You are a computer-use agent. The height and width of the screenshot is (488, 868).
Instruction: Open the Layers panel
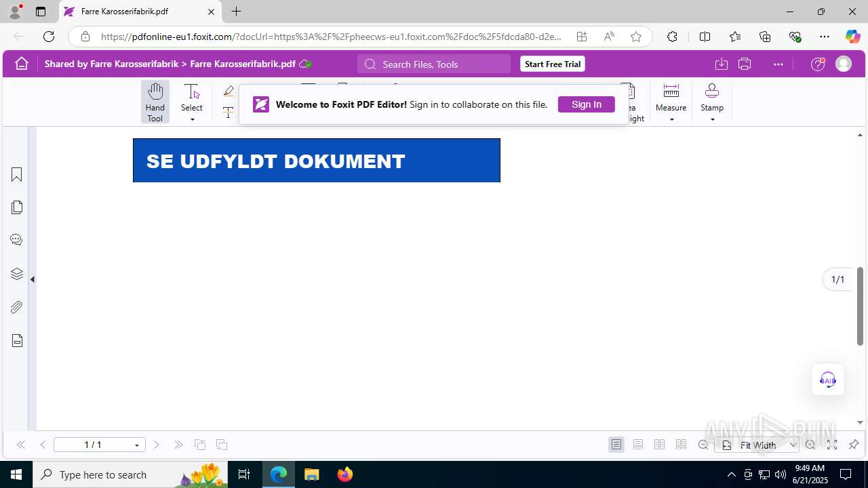(x=17, y=274)
